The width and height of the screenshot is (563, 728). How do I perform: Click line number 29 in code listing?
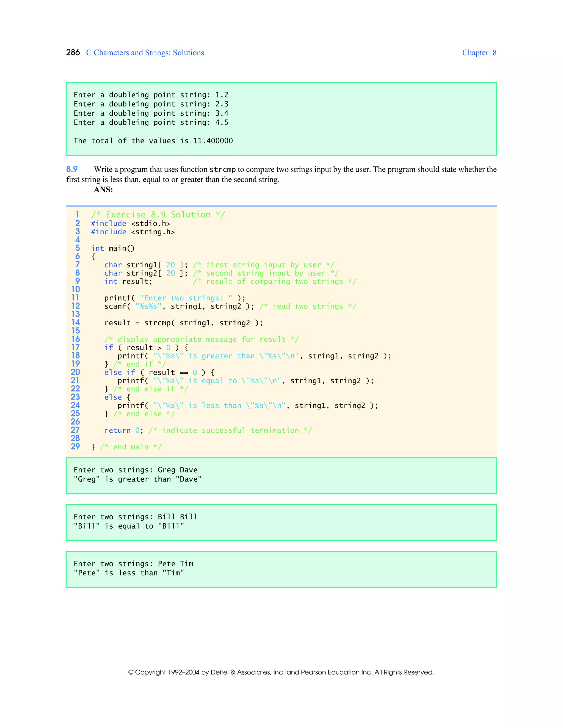[x=75, y=446]
